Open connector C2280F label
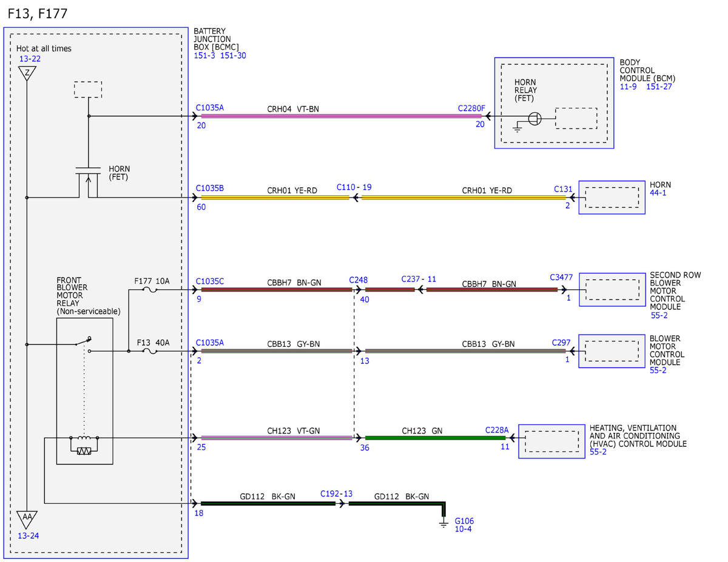This screenshot has height=562, width=728. (x=471, y=108)
